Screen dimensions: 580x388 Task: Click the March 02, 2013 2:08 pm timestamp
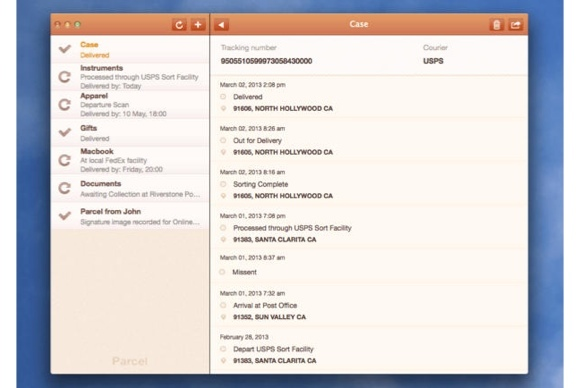(x=253, y=85)
